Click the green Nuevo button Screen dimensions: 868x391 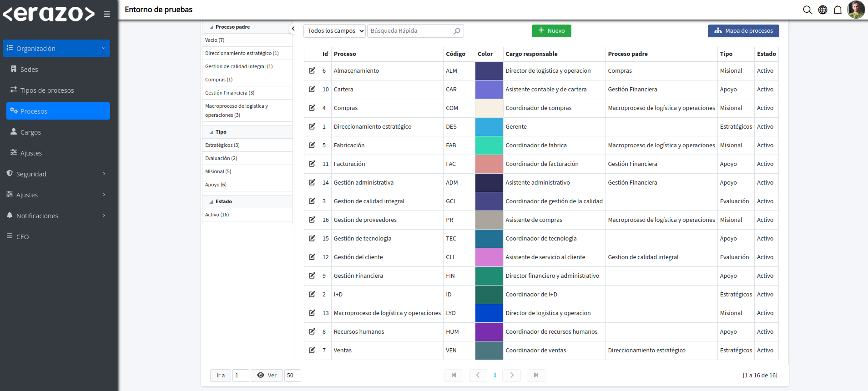(x=551, y=31)
